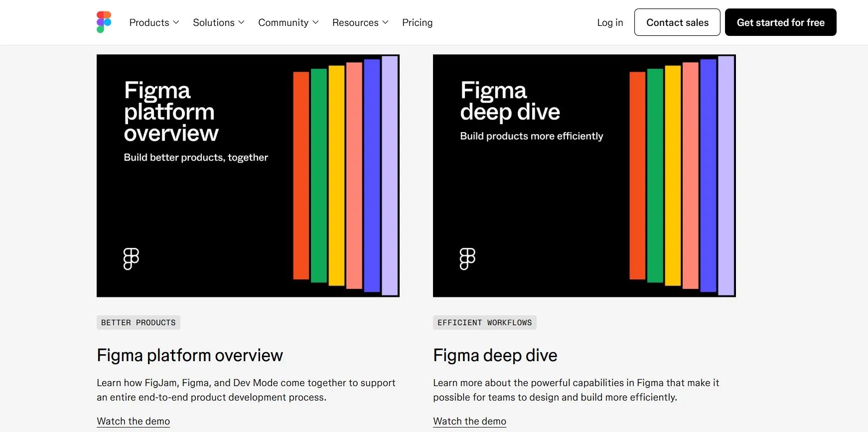Click the Figma platform overview heading
Image resolution: width=868 pixels, height=432 pixels.
(x=190, y=355)
